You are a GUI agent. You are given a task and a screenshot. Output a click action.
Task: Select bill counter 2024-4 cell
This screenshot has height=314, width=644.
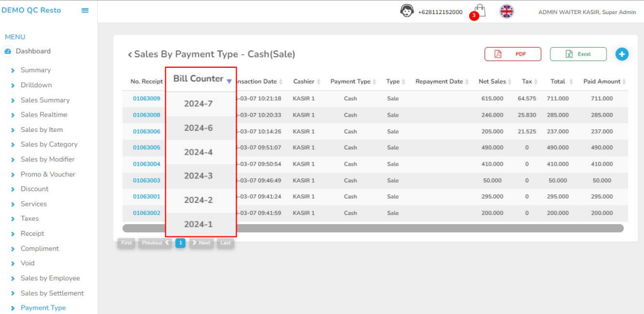pyautogui.click(x=198, y=152)
